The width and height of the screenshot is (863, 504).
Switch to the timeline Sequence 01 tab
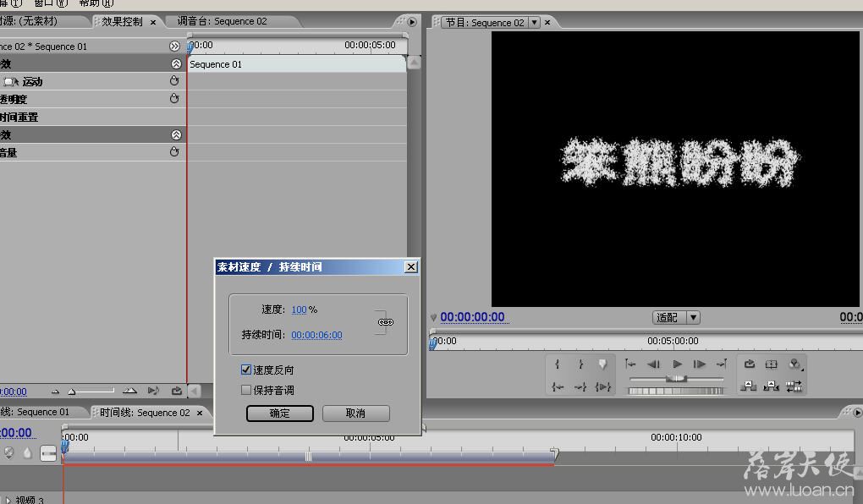[36, 412]
